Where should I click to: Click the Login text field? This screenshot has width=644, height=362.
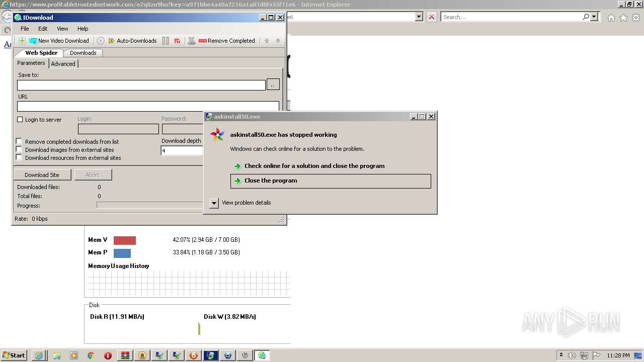pos(118,129)
